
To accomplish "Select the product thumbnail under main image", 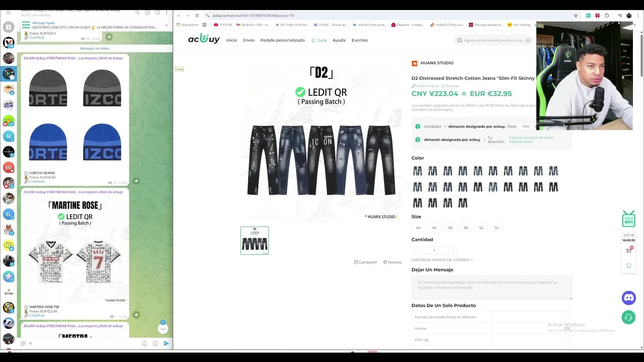I will [x=255, y=240].
